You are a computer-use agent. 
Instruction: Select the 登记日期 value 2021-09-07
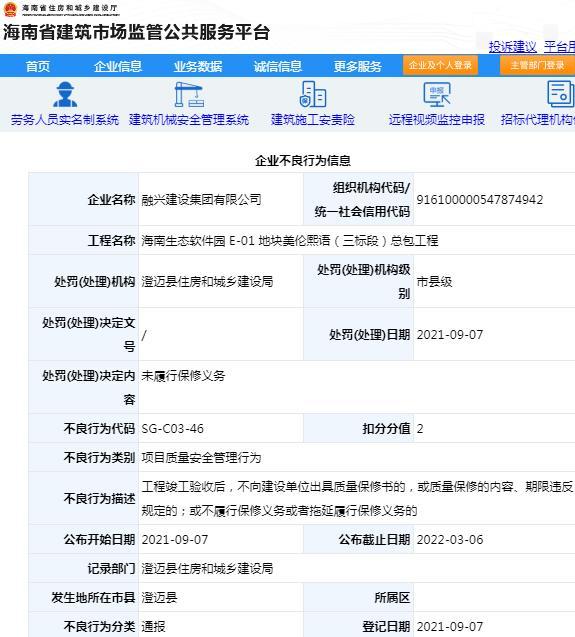coord(450,626)
